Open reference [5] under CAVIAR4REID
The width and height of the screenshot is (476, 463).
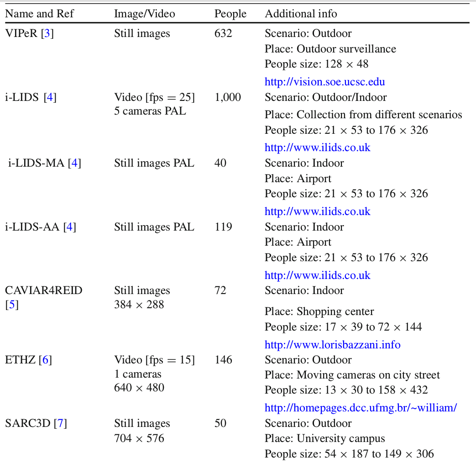tap(12, 305)
